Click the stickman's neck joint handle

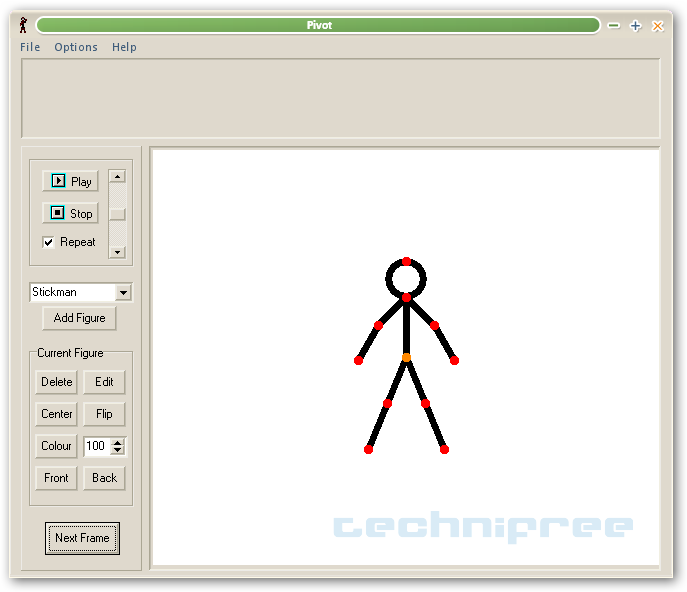tap(406, 298)
